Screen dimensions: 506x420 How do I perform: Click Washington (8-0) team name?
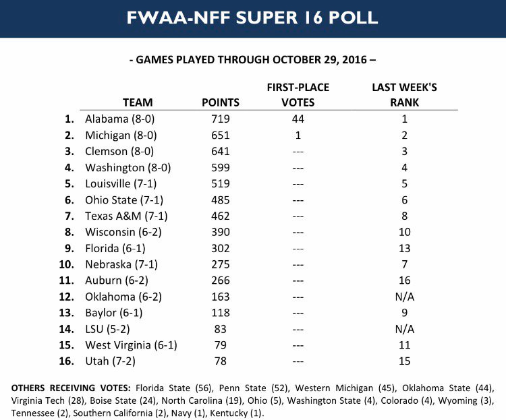point(128,168)
